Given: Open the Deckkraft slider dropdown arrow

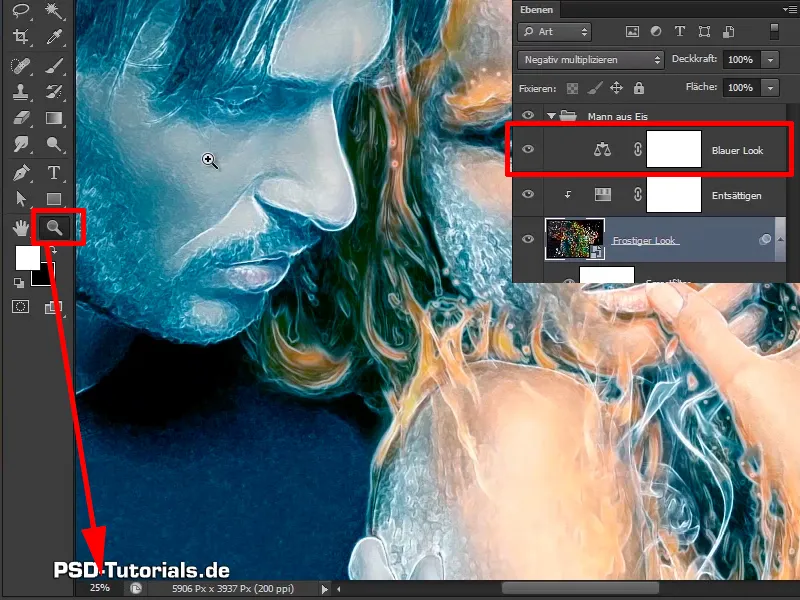Looking at the screenshot, I should coord(770,60).
